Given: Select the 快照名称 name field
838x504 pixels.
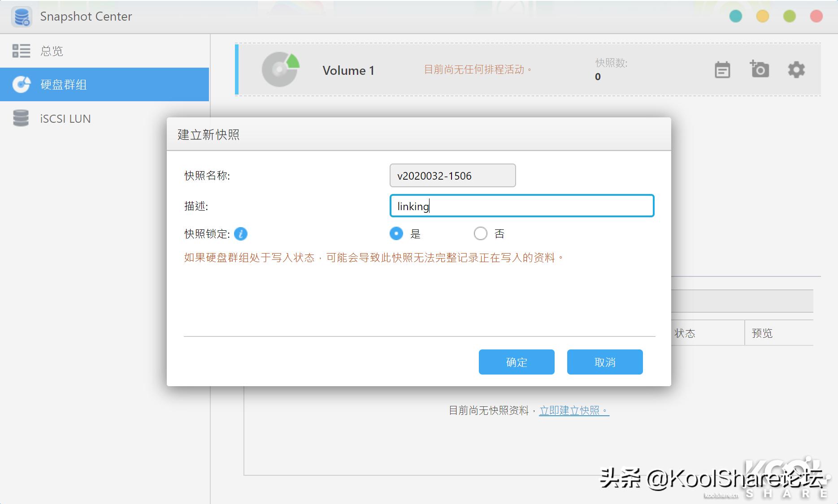Looking at the screenshot, I should (x=452, y=176).
